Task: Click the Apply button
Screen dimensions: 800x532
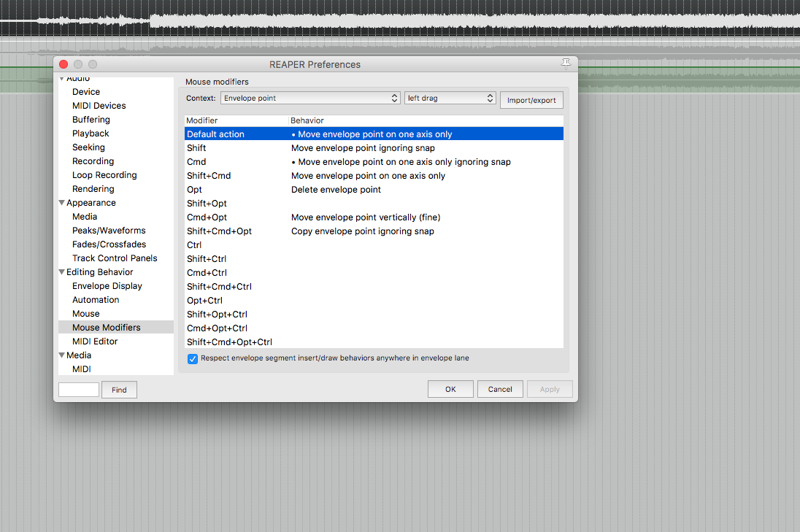Action: (550, 389)
